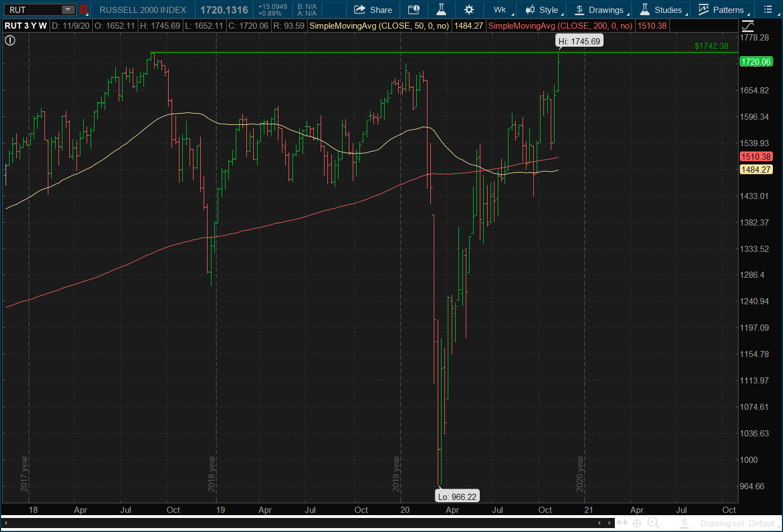Click the scroll-right arrow at chart bottom

click(609, 524)
